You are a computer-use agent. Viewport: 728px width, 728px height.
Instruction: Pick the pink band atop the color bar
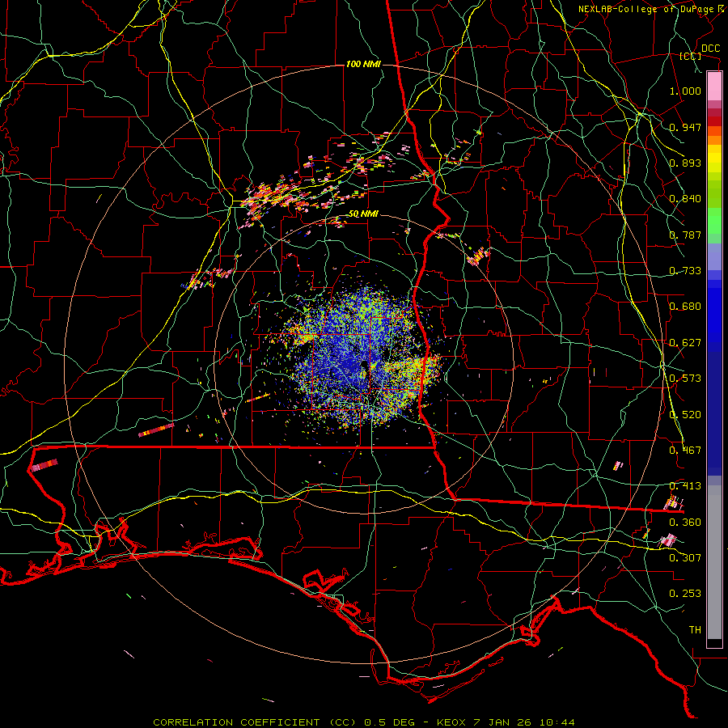point(714,86)
